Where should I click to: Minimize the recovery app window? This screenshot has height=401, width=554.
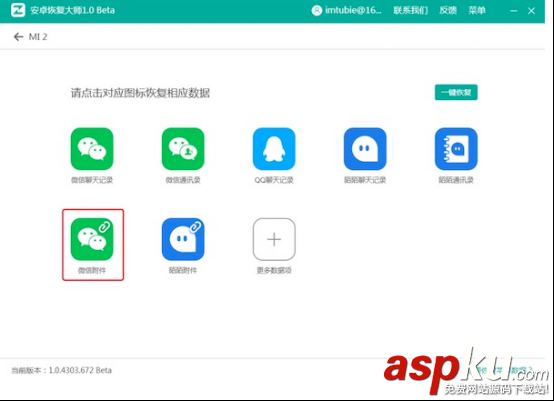(x=514, y=11)
